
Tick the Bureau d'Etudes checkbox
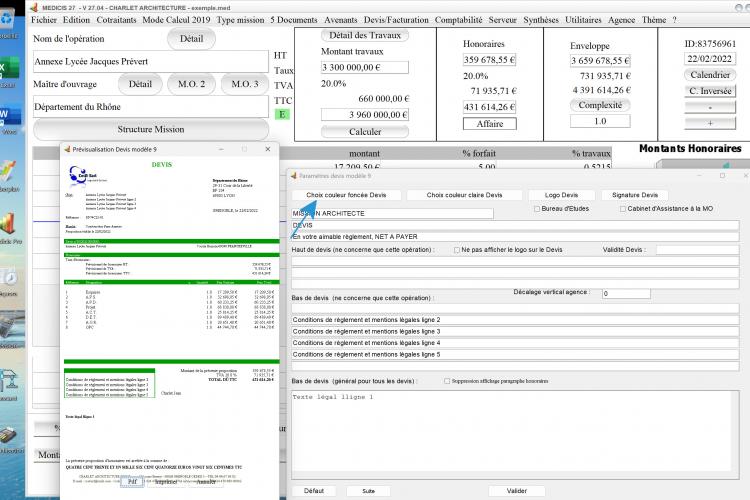(537, 209)
